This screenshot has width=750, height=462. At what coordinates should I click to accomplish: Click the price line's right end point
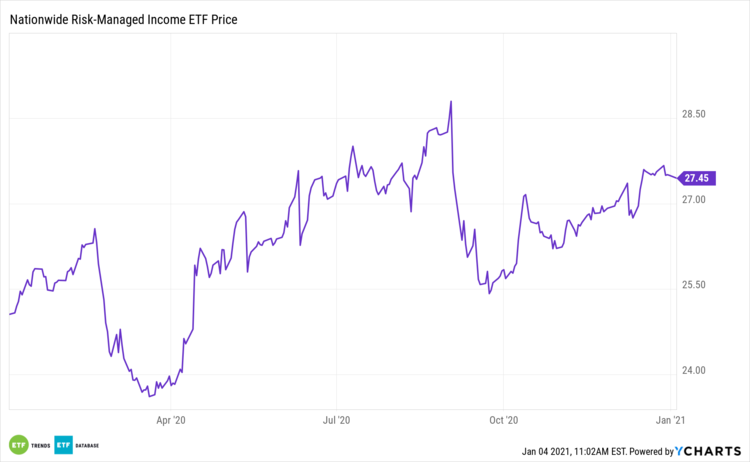point(676,178)
